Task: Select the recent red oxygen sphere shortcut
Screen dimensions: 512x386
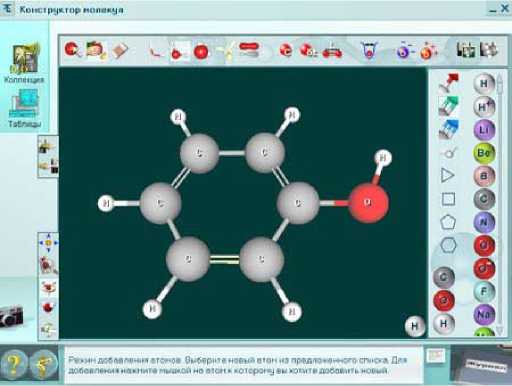Action: [444, 300]
